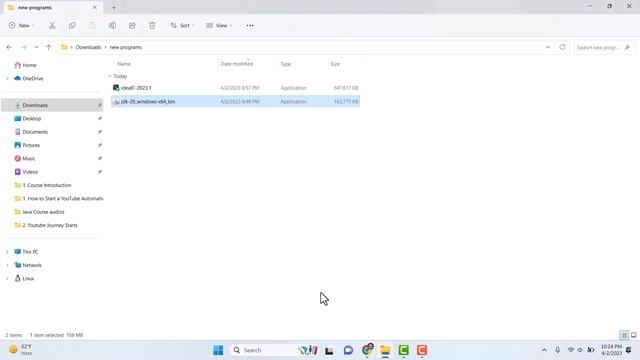Open 1. Course Introduction folder

click(x=47, y=185)
